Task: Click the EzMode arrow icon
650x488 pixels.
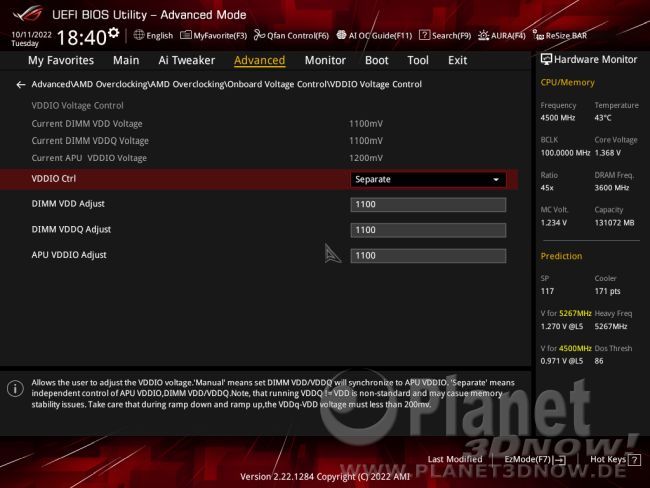Action: point(560,460)
